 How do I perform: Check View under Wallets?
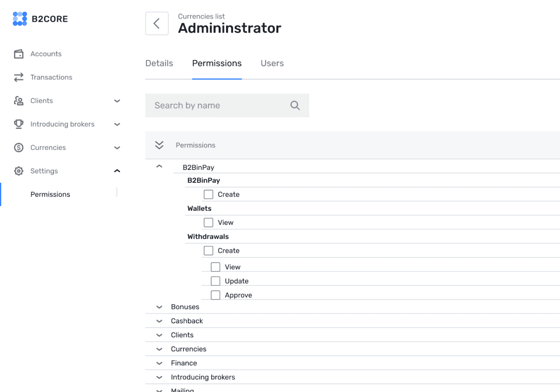click(208, 223)
